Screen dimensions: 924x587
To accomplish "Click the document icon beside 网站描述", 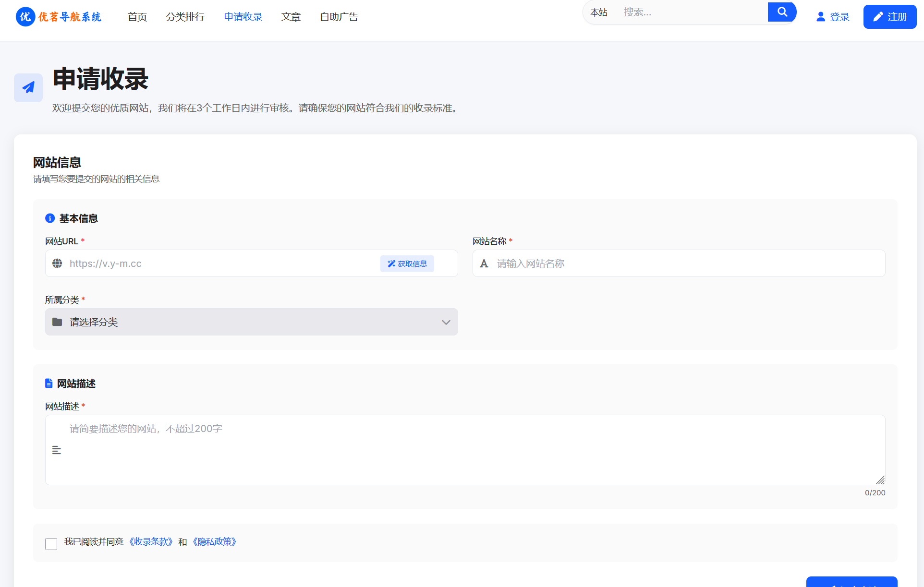I will (49, 383).
